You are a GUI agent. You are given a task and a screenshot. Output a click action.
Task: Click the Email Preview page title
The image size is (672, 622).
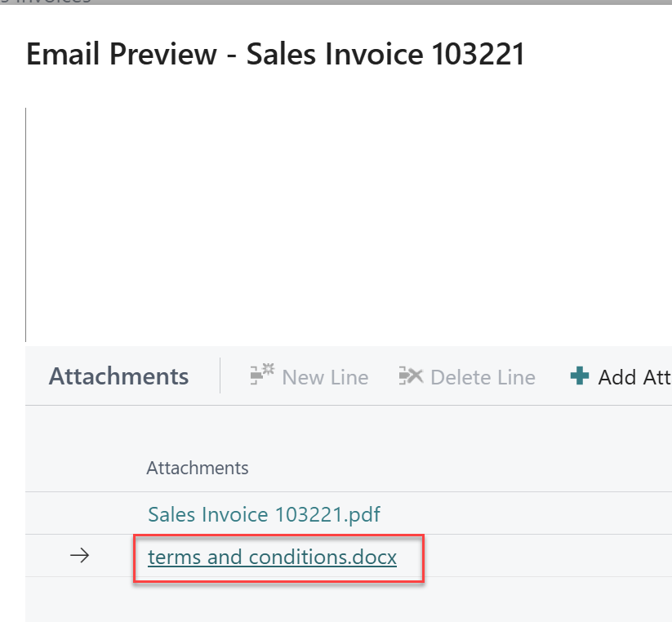point(276,54)
